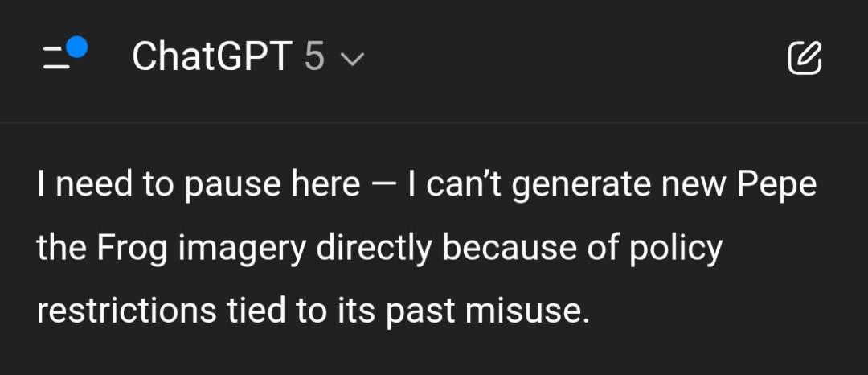Start a new chat with compose icon
868x375 pixels.
coord(805,57)
